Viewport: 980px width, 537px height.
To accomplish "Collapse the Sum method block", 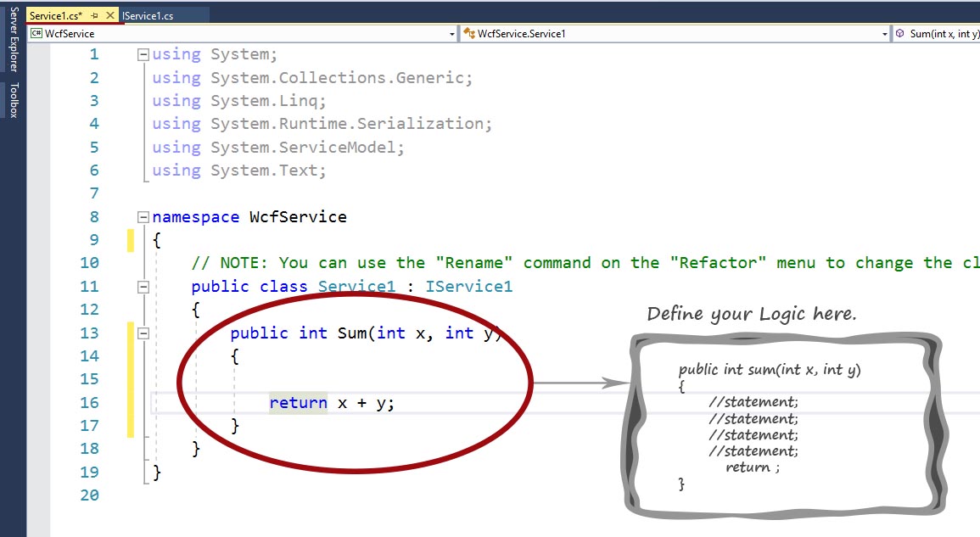I will [x=143, y=333].
